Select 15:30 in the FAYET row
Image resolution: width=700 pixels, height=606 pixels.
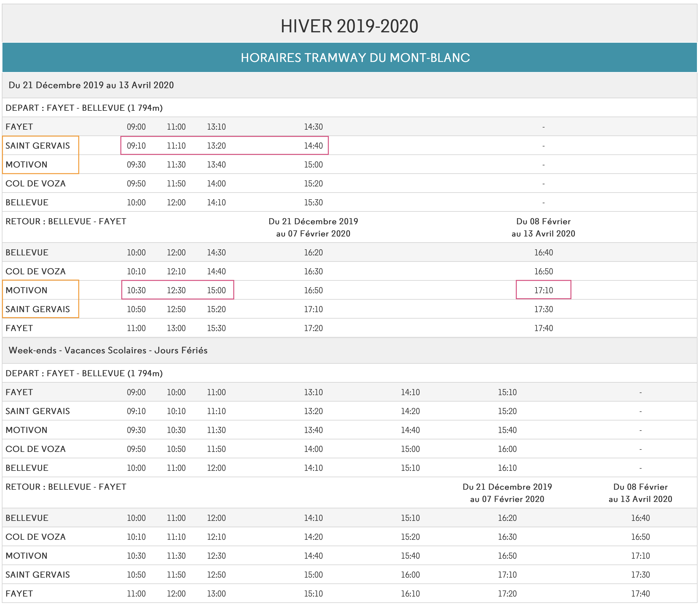click(x=216, y=328)
